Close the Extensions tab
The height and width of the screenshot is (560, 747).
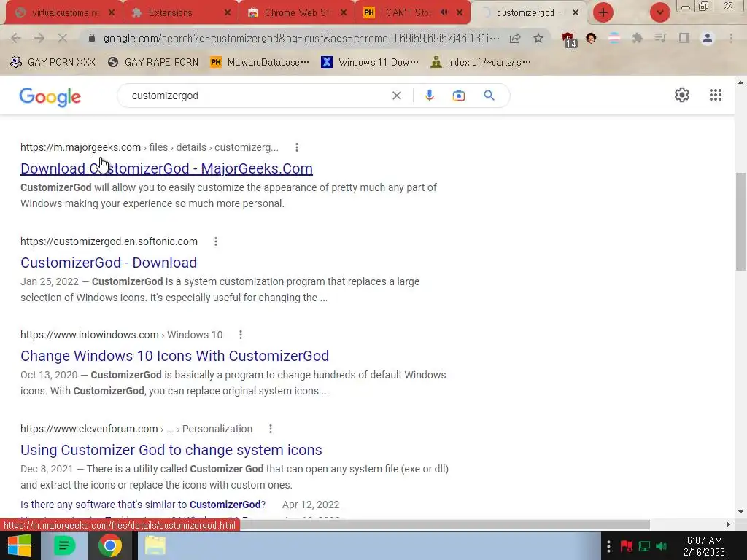click(228, 12)
